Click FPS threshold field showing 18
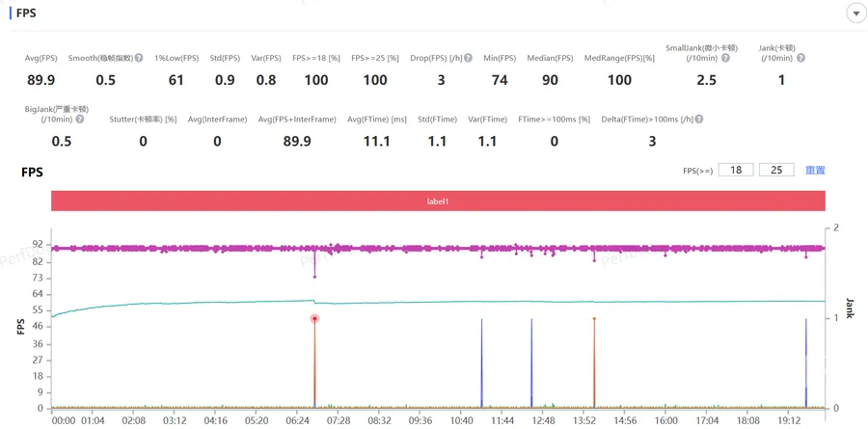868x429 pixels. point(736,170)
